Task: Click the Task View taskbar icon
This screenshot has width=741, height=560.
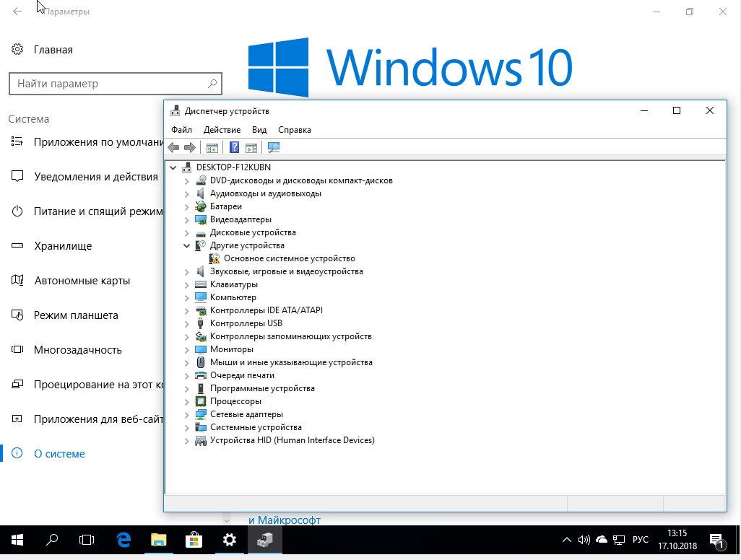Action: coord(87,539)
